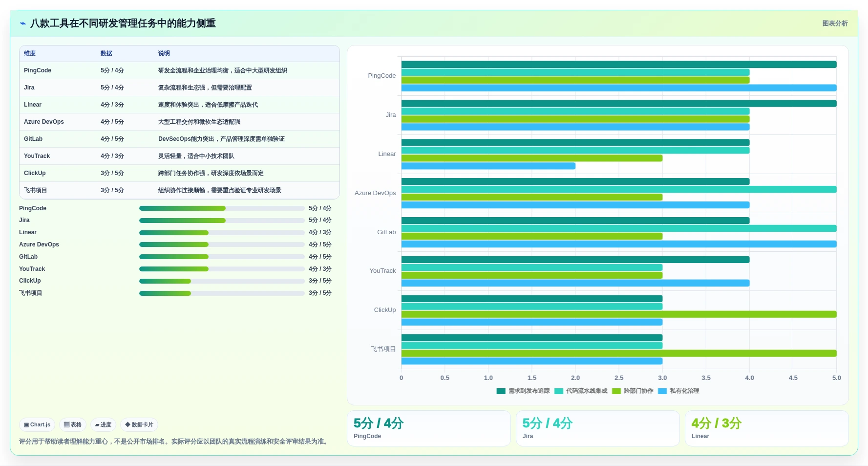
Task: Toggle 私有化治理 legend color box
Action: [662, 391]
